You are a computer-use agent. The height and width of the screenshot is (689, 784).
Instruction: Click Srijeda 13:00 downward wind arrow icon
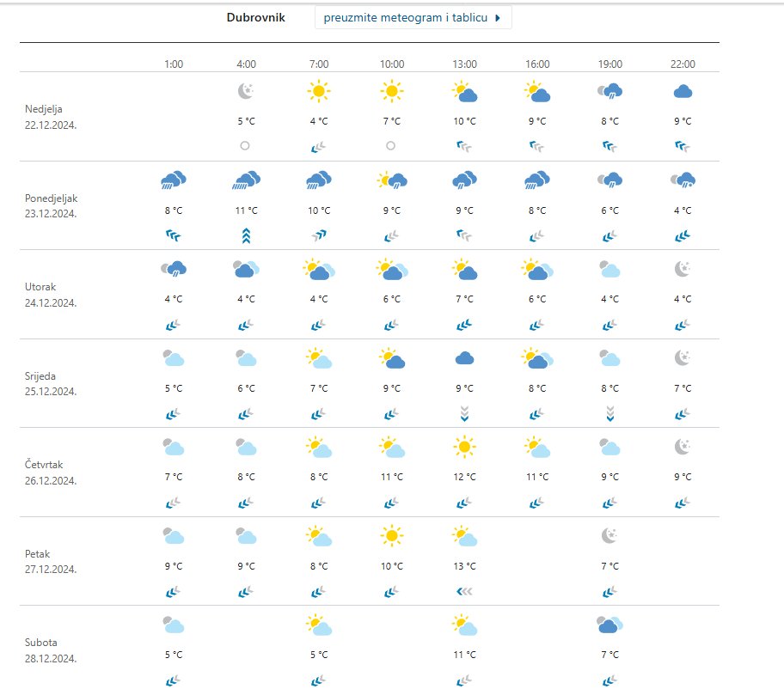[x=465, y=415]
